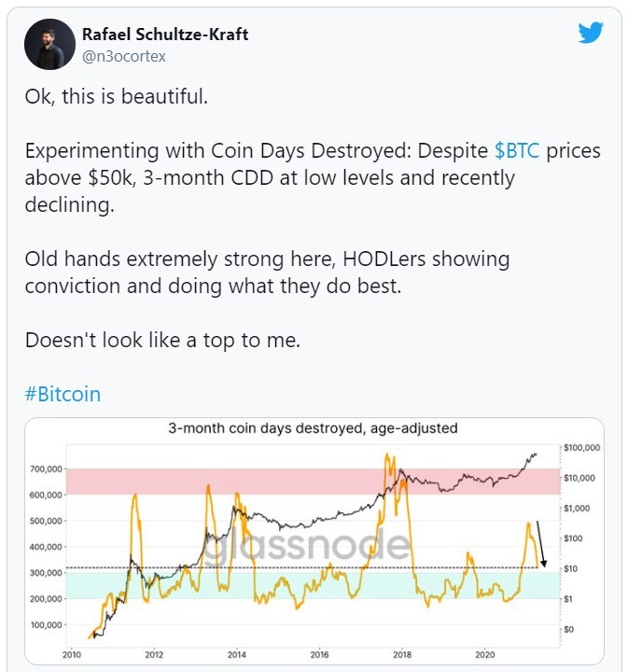Click the $100,000 price axis label
The image size is (628, 672).
[x=583, y=449]
